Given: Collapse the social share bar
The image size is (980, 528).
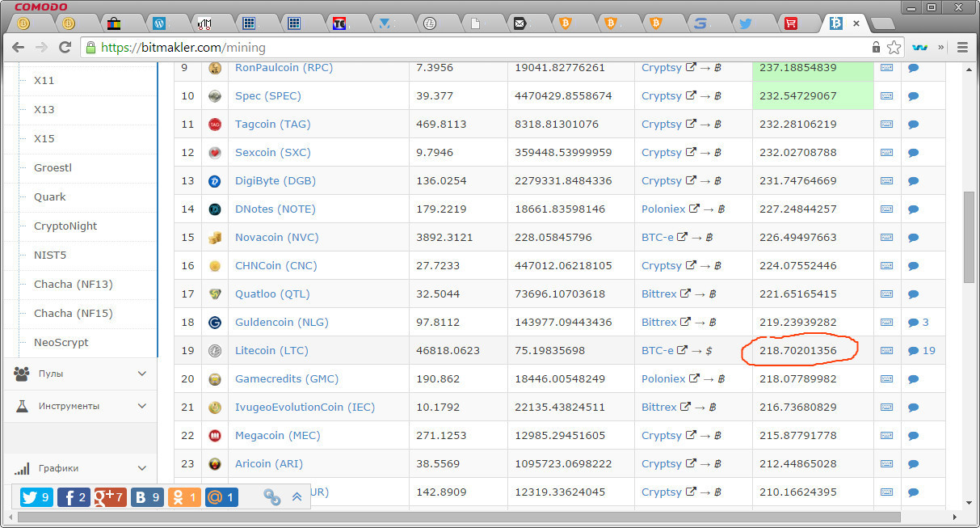Looking at the screenshot, I should [297, 497].
